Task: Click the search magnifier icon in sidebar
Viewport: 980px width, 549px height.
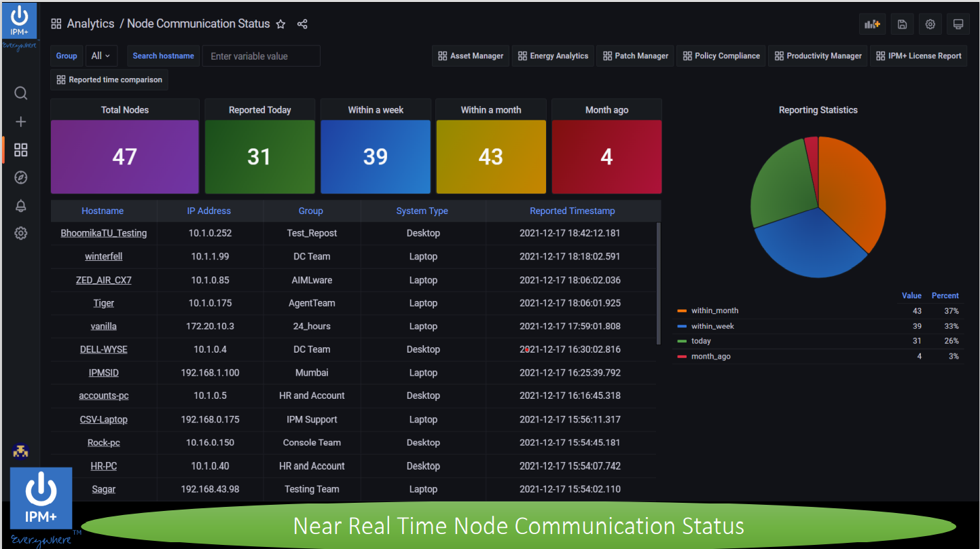Action: [x=21, y=93]
